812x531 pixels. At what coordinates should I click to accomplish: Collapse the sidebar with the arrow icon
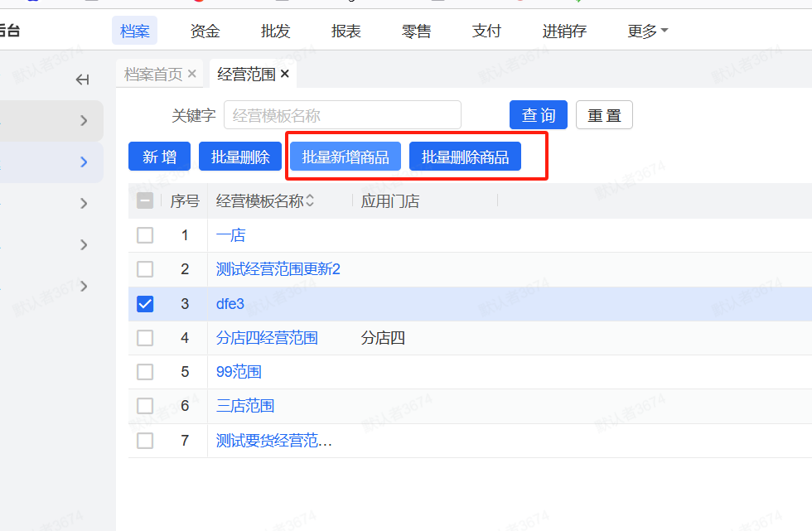[x=82, y=80]
